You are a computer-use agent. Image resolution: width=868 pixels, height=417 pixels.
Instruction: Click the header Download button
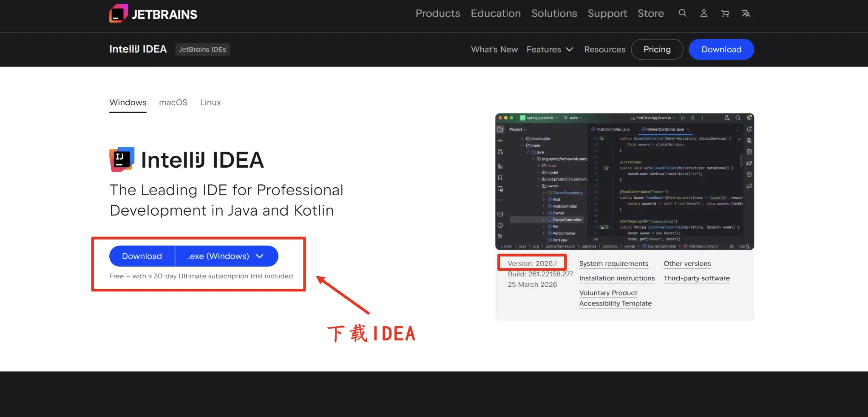tap(721, 49)
